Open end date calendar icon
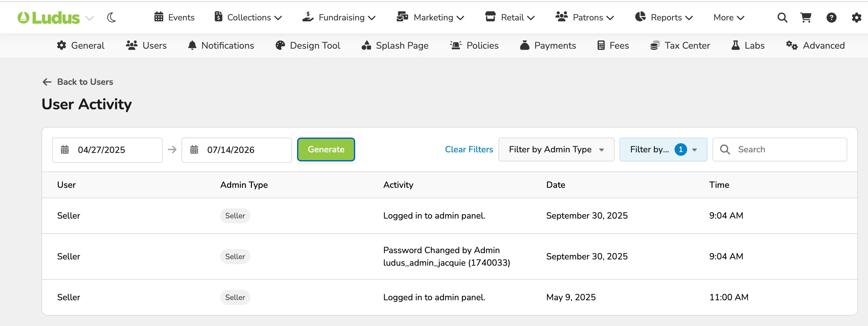 (x=194, y=150)
